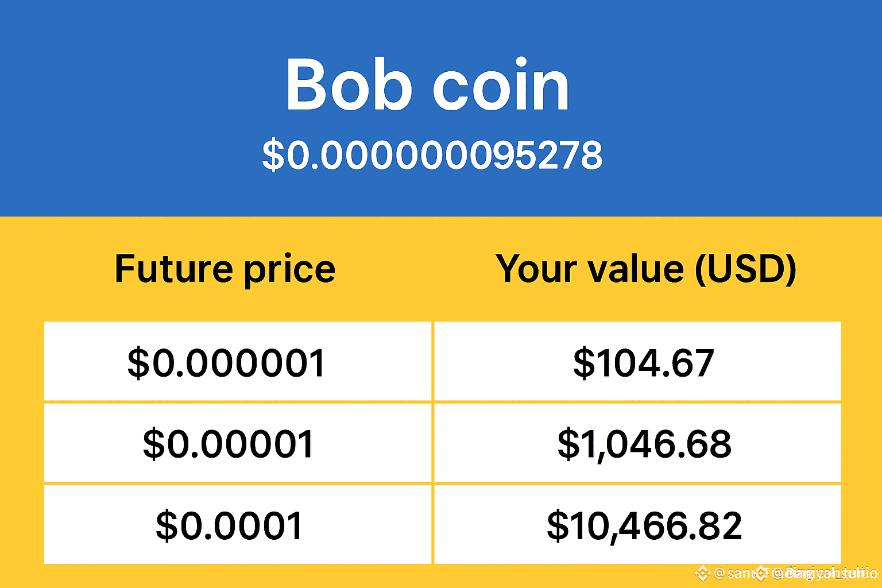Click the Bob coin title
Viewport: 882px width, 588px height.
(x=428, y=85)
